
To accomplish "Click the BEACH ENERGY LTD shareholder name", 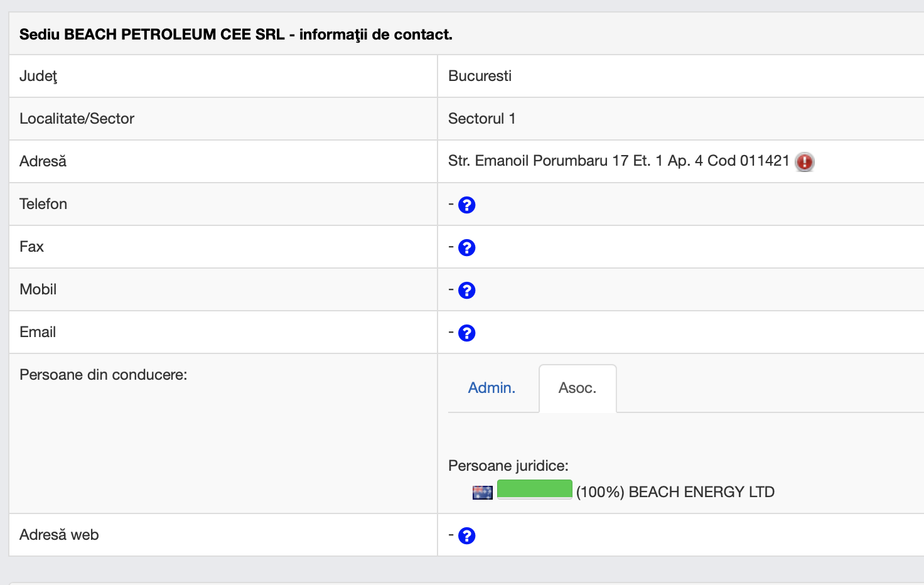I will coord(701,492).
